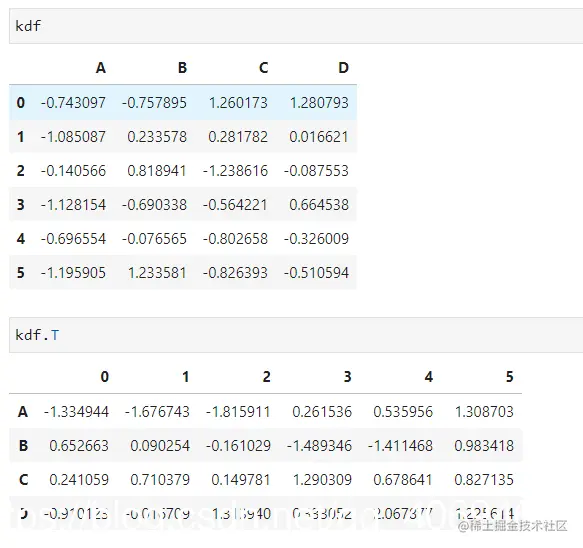Click value 0.149781 in row C
Viewport: 583px width, 548px height.
(241, 480)
